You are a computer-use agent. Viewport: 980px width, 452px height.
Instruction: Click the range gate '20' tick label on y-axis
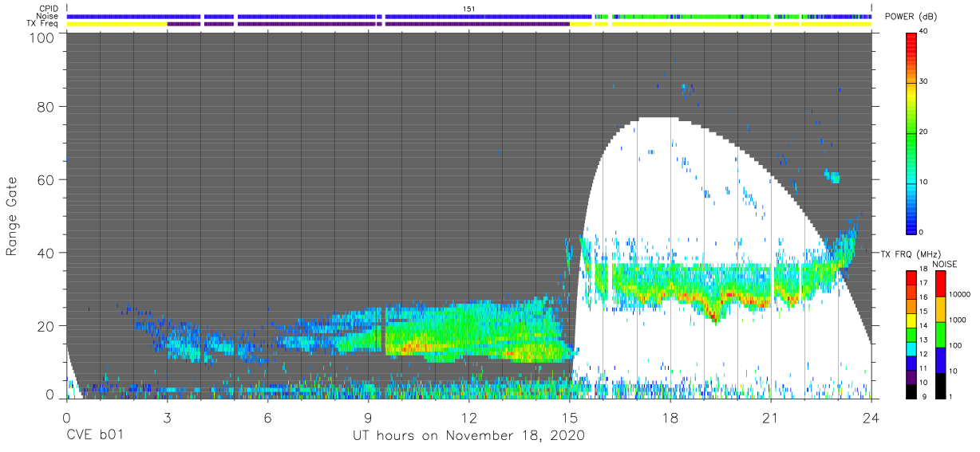click(x=46, y=326)
